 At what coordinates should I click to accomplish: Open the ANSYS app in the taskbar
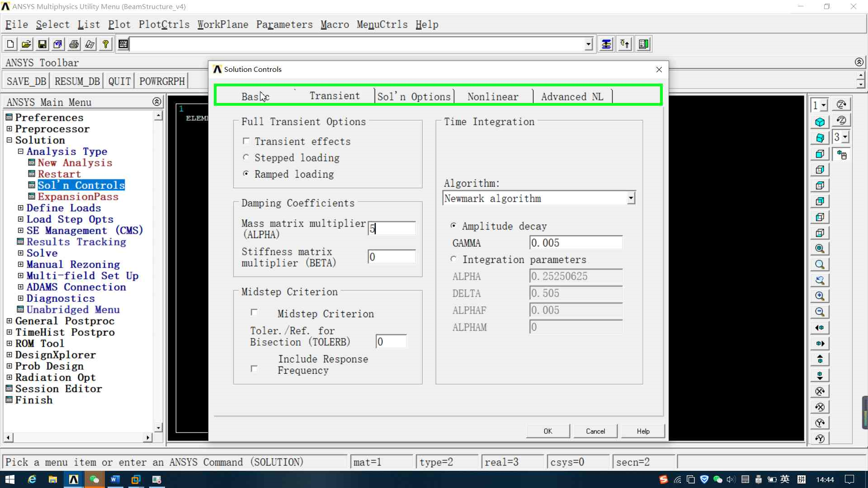74,479
